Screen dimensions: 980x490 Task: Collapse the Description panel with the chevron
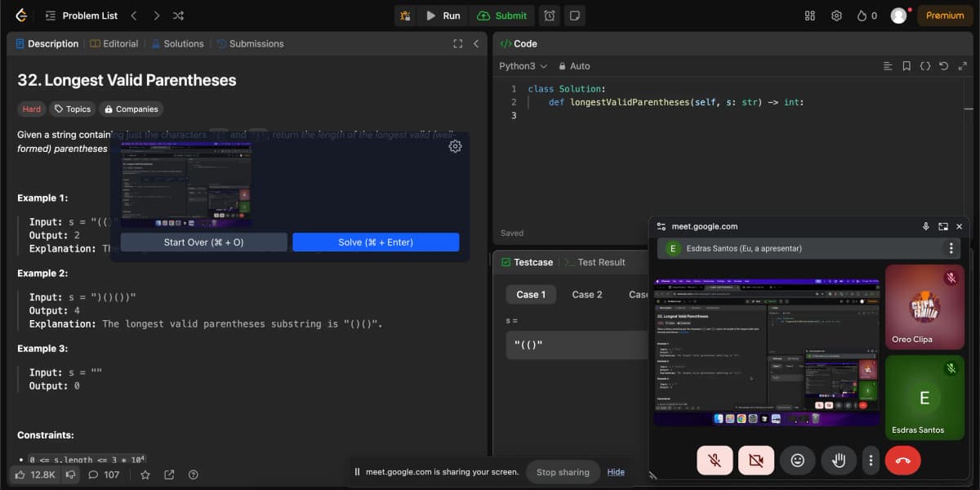pos(476,43)
